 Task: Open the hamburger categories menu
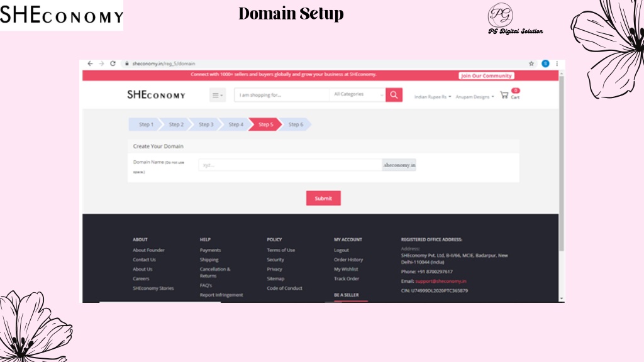coord(217,96)
